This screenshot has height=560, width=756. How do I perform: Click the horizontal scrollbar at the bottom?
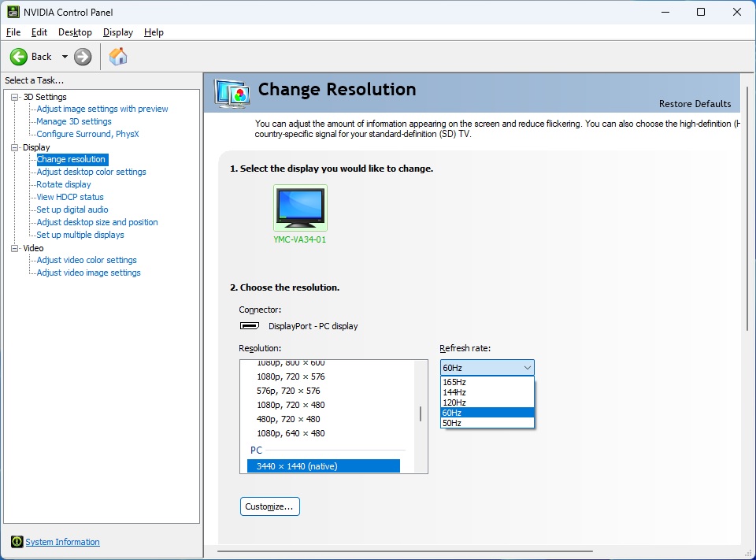[405, 551]
